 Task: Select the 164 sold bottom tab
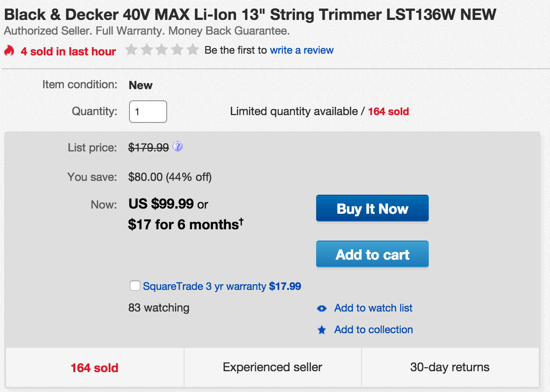pos(94,368)
